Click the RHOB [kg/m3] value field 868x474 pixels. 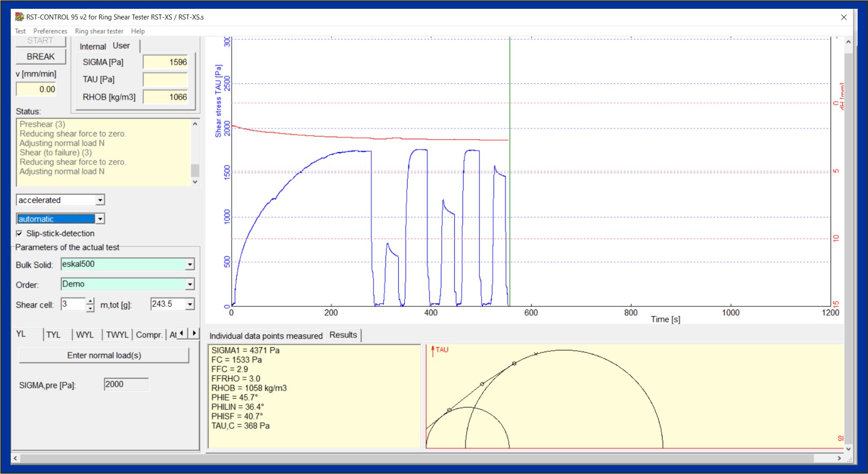click(x=166, y=97)
